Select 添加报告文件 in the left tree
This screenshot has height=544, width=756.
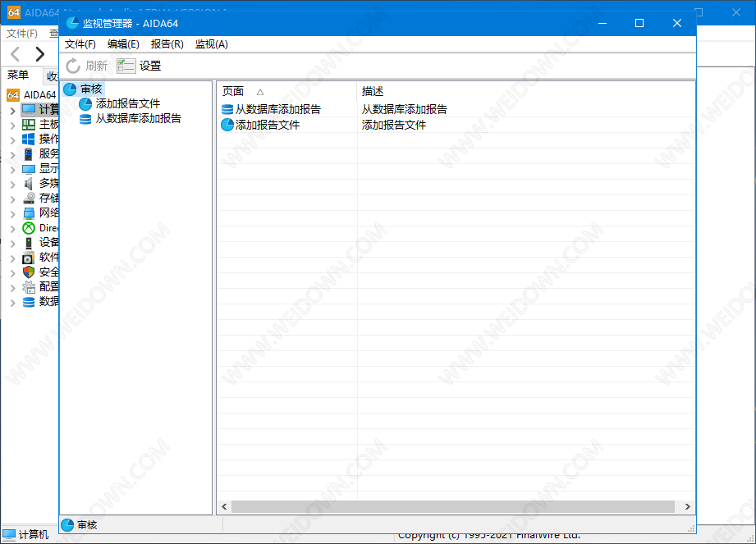[127, 103]
